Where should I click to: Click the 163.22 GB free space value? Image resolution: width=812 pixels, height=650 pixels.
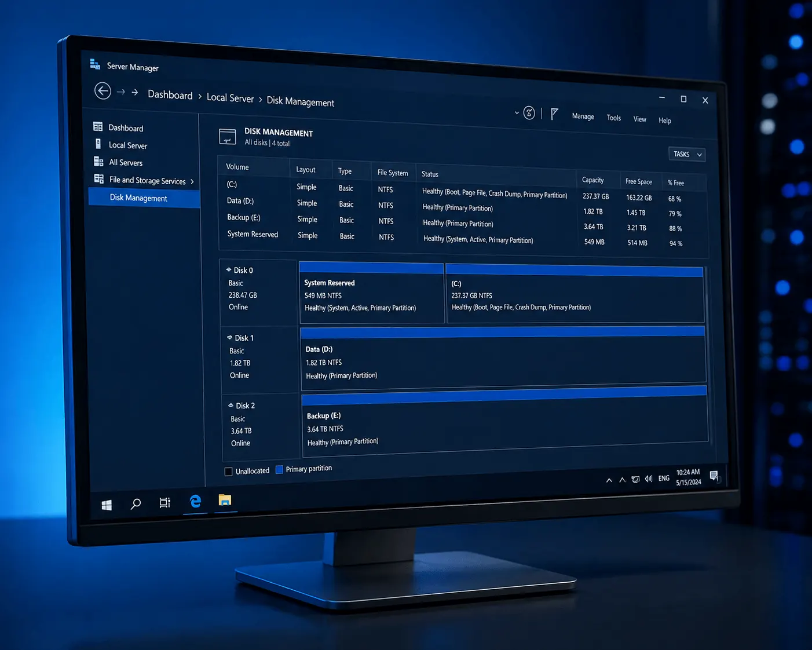point(639,198)
